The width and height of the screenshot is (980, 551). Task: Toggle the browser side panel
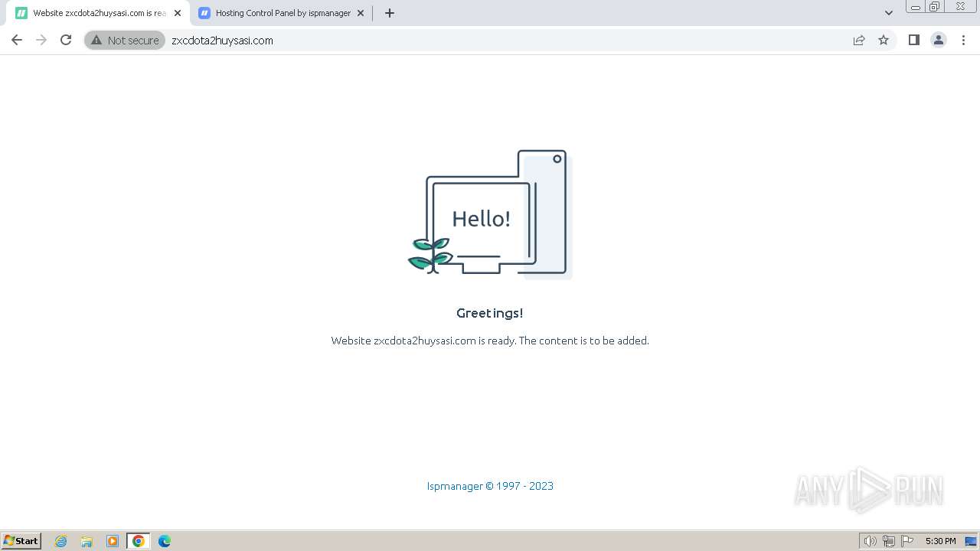coord(913,40)
